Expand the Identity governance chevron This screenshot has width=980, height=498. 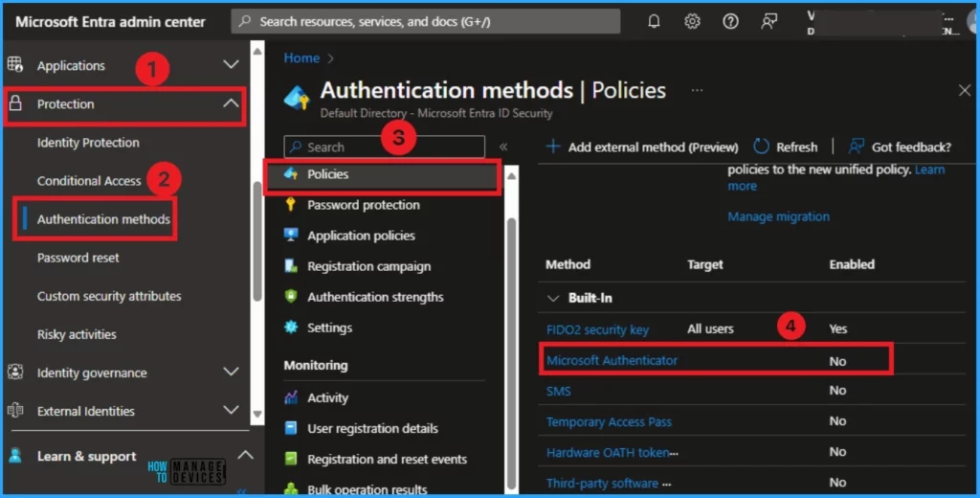coord(232,372)
